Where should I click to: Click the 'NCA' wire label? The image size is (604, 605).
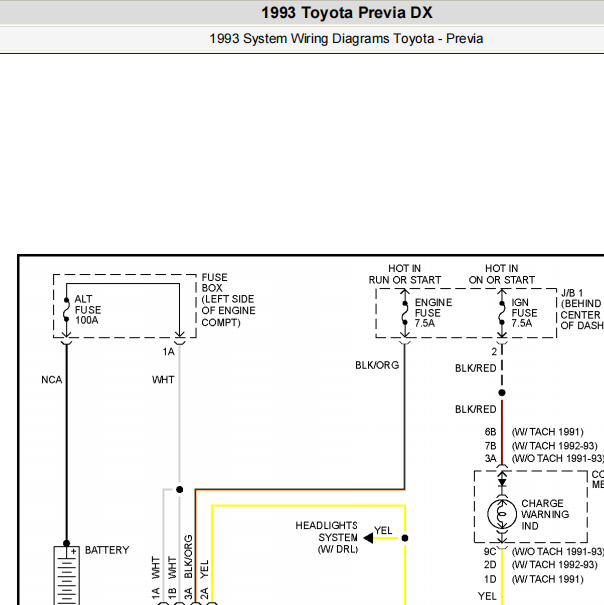[x=52, y=380]
